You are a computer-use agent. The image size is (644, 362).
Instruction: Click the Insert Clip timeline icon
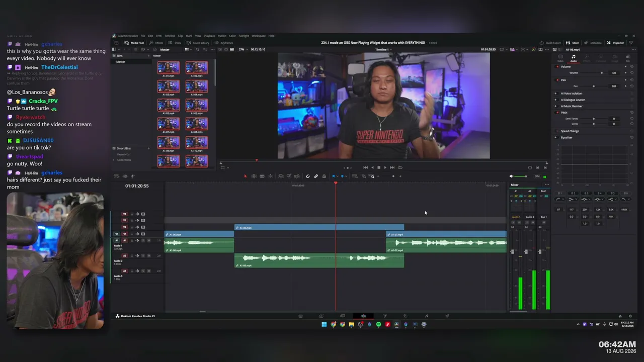[x=281, y=176]
